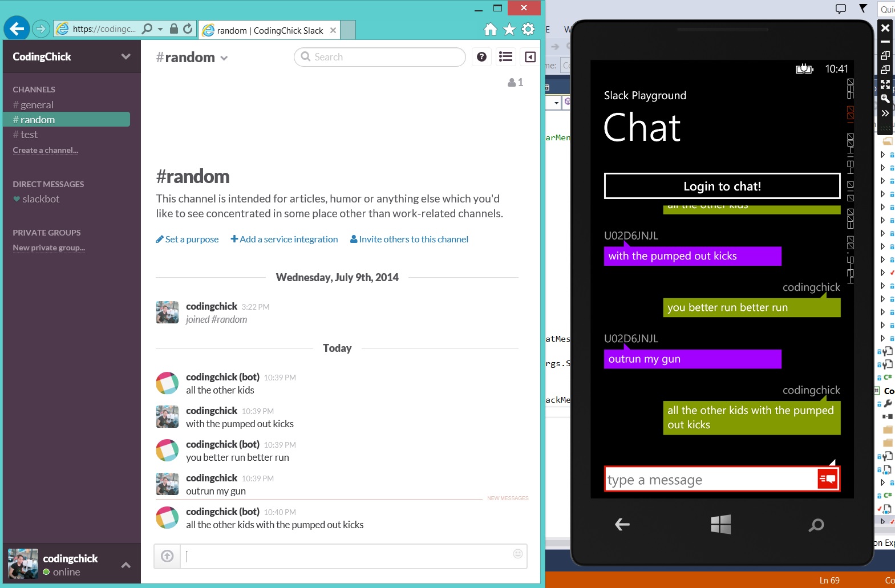Viewport: 895px width, 588px height.
Task: Tap the phone Back hardware button
Action: (x=622, y=524)
